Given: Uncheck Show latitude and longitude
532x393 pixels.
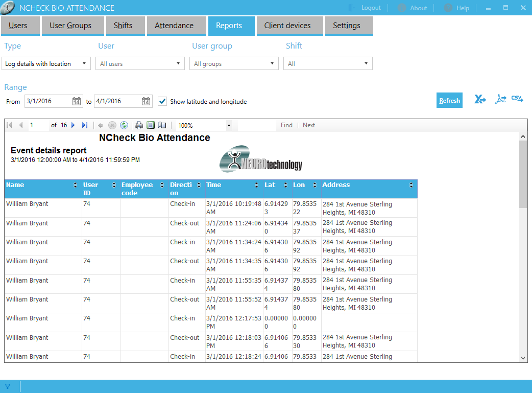Looking at the screenshot, I should [162, 101].
